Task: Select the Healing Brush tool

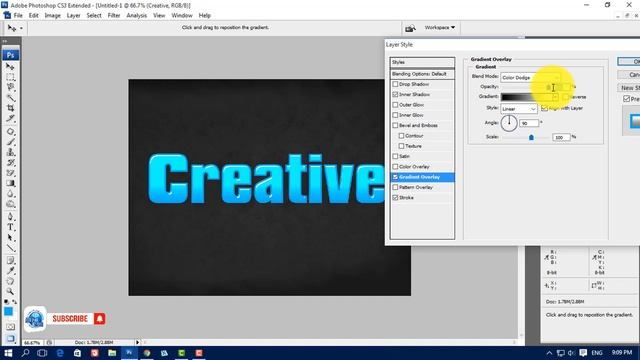Action: coord(11,131)
